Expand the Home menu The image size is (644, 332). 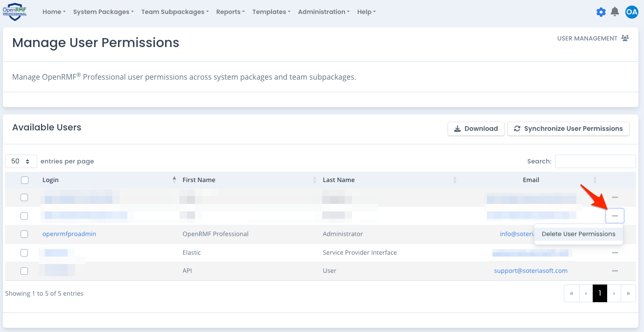click(54, 12)
